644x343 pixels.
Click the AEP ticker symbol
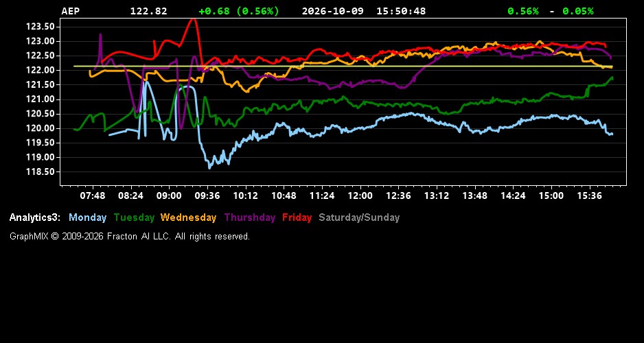click(x=71, y=11)
